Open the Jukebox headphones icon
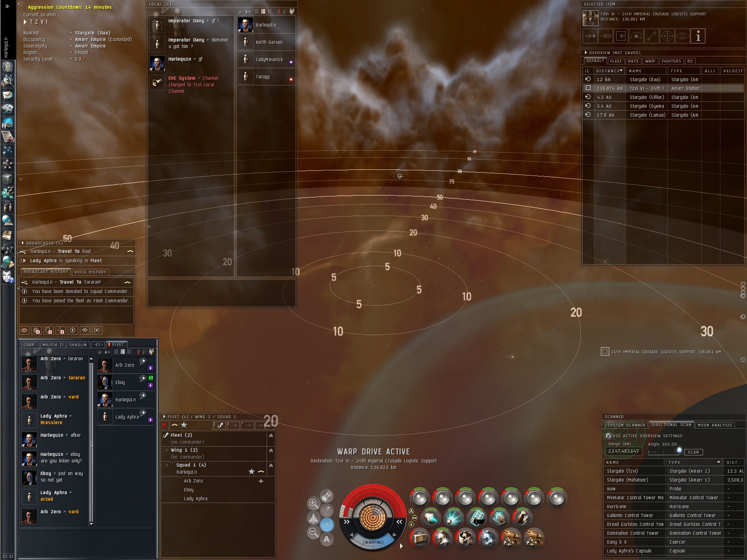 (x=8, y=248)
